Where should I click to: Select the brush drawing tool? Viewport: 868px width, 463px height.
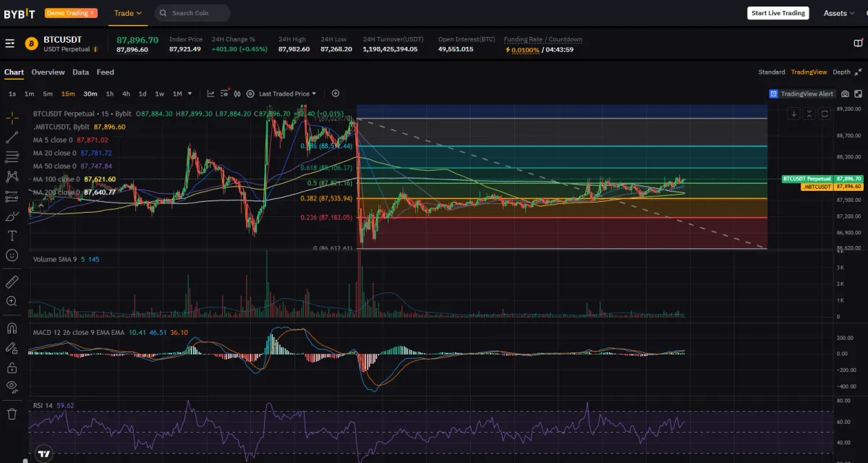[x=12, y=216]
